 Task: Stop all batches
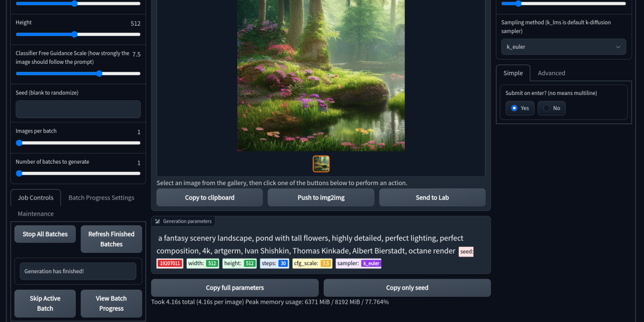click(x=45, y=234)
